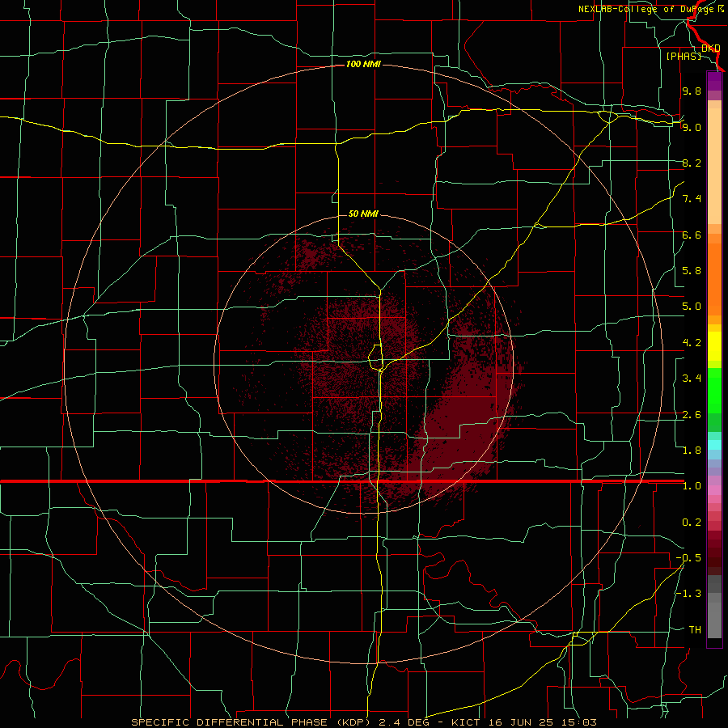Select the 4.2 legend value
This screenshot has width=728, height=728.
(x=692, y=343)
